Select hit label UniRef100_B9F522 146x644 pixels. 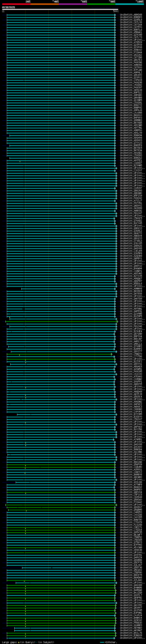131,93
